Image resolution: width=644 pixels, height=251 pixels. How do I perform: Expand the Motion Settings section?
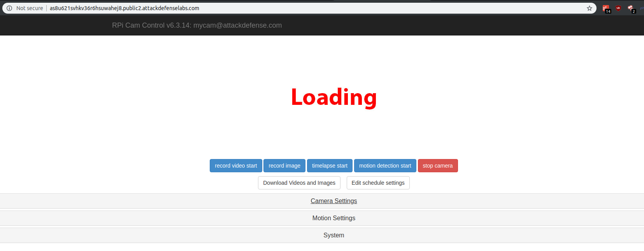[333, 218]
